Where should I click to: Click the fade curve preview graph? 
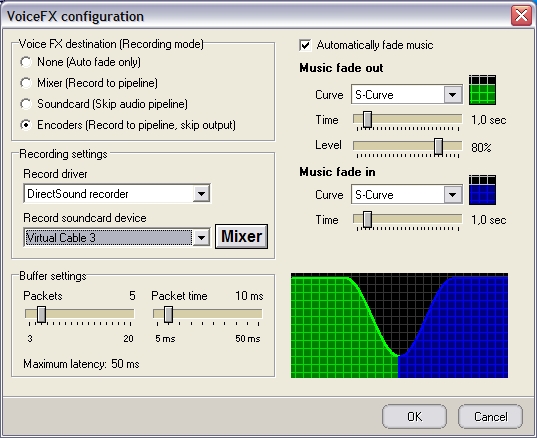point(399,326)
